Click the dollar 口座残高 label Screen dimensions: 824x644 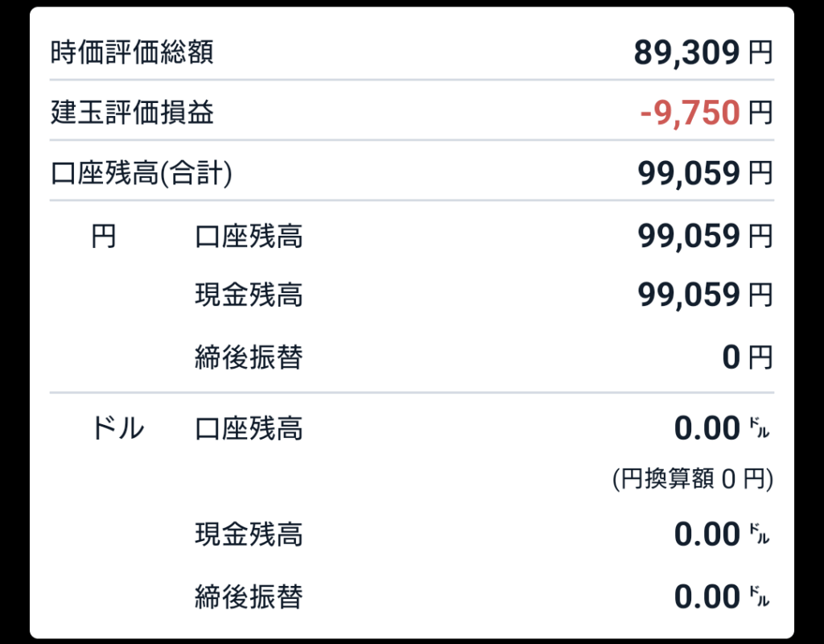click(x=249, y=428)
